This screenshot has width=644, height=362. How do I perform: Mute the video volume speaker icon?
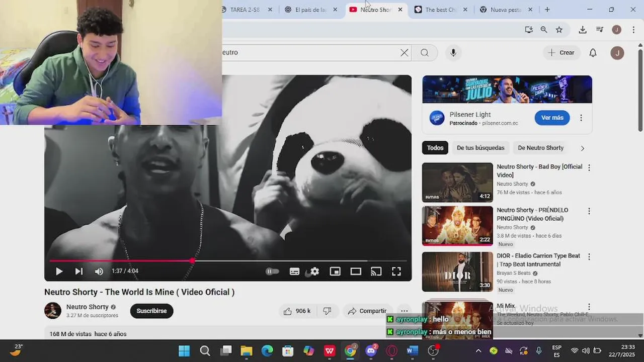click(x=99, y=271)
